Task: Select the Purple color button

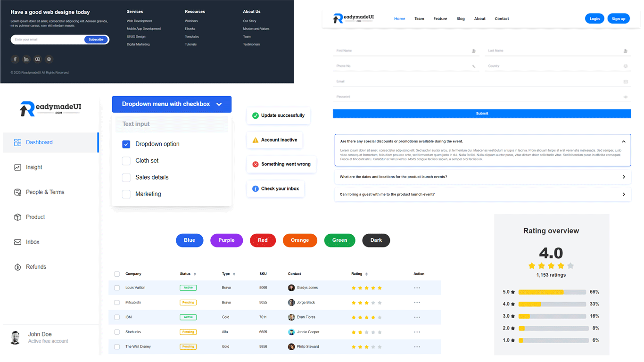Action: pyautogui.click(x=226, y=240)
